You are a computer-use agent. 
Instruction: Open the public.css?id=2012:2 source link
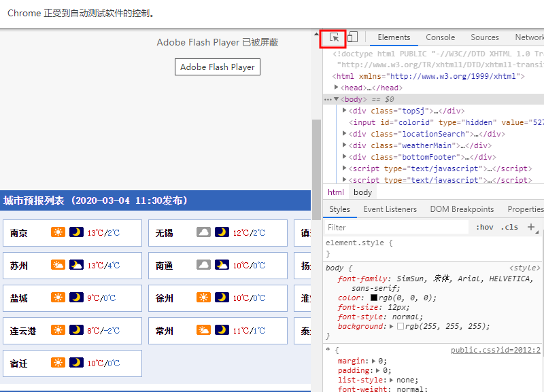pos(496,351)
